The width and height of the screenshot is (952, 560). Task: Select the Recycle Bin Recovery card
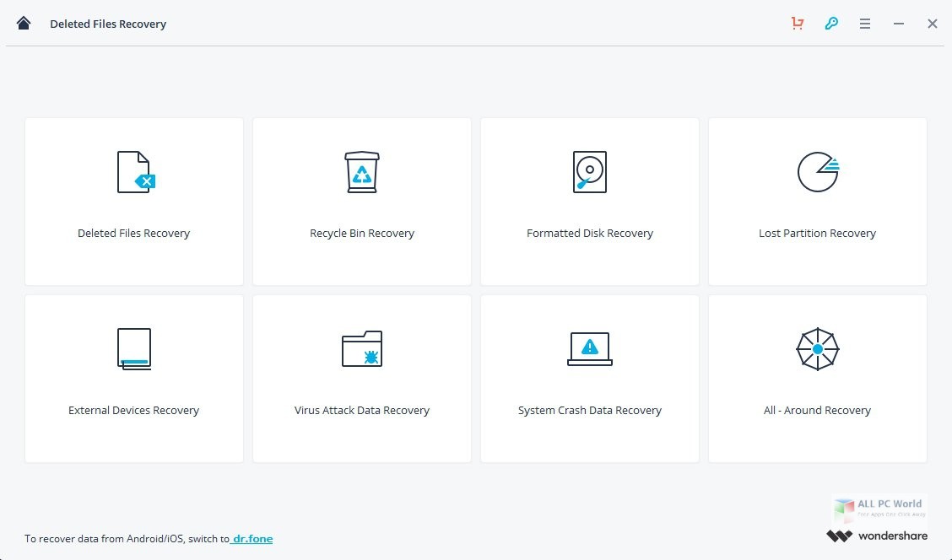click(361, 202)
